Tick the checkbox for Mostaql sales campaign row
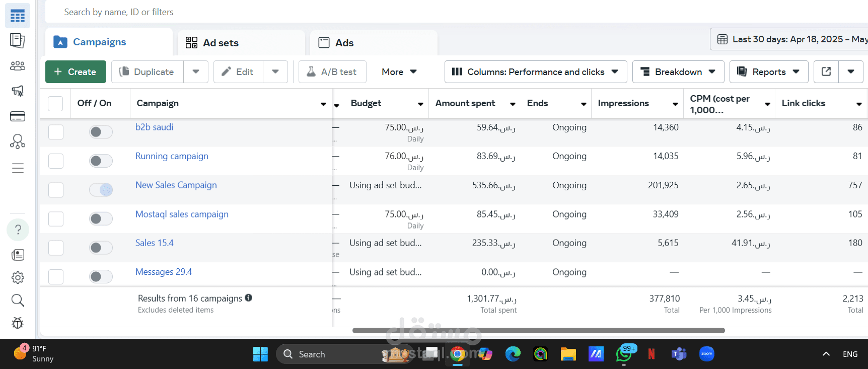Image resolution: width=868 pixels, height=369 pixels. (x=56, y=219)
